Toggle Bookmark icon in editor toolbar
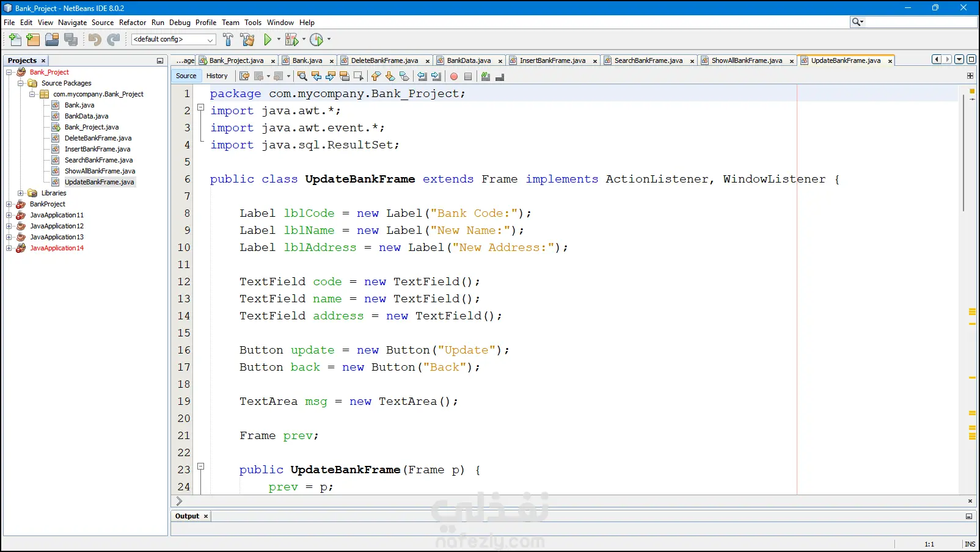 tap(404, 76)
